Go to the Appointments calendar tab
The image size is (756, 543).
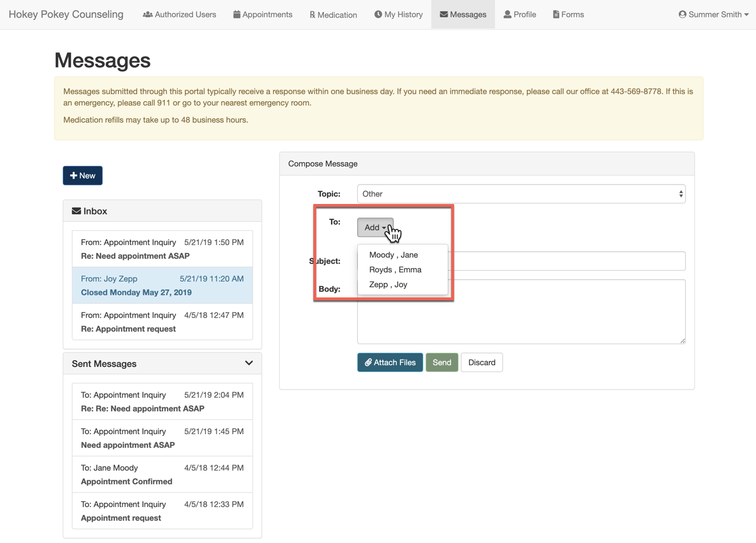click(263, 14)
